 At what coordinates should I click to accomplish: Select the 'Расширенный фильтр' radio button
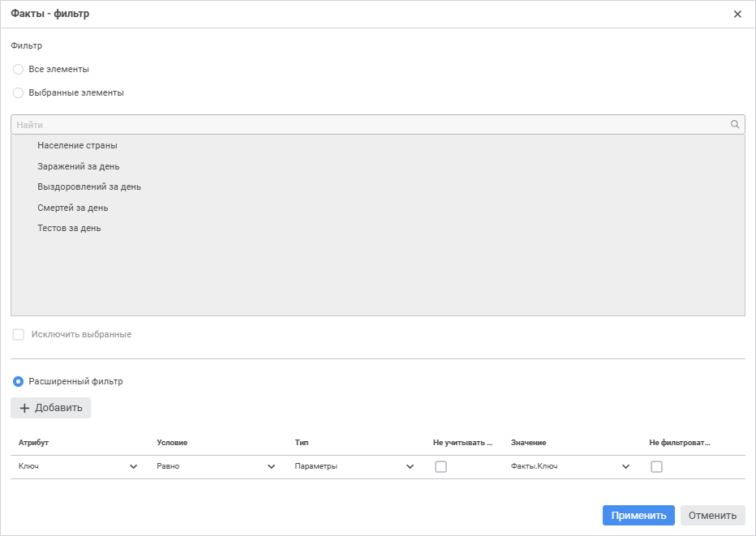tap(19, 381)
